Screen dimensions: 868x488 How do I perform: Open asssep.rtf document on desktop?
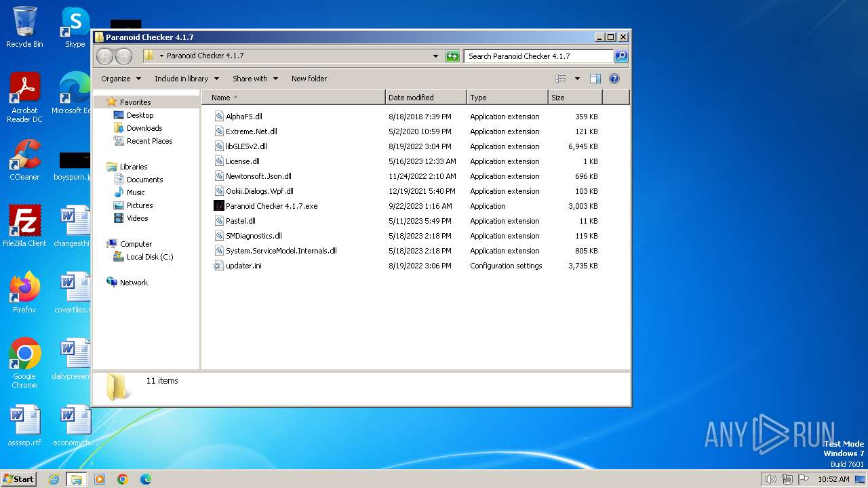24,426
